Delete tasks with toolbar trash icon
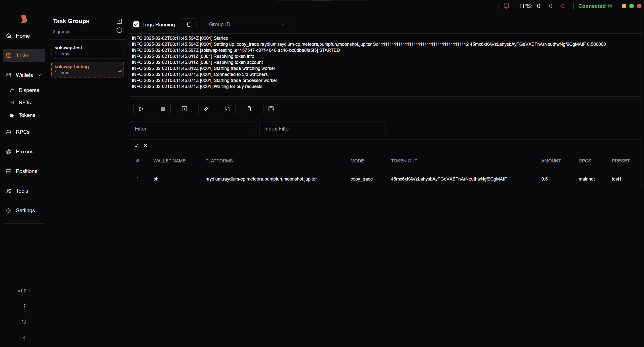This screenshot has height=347, width=644. pos(249,109)
